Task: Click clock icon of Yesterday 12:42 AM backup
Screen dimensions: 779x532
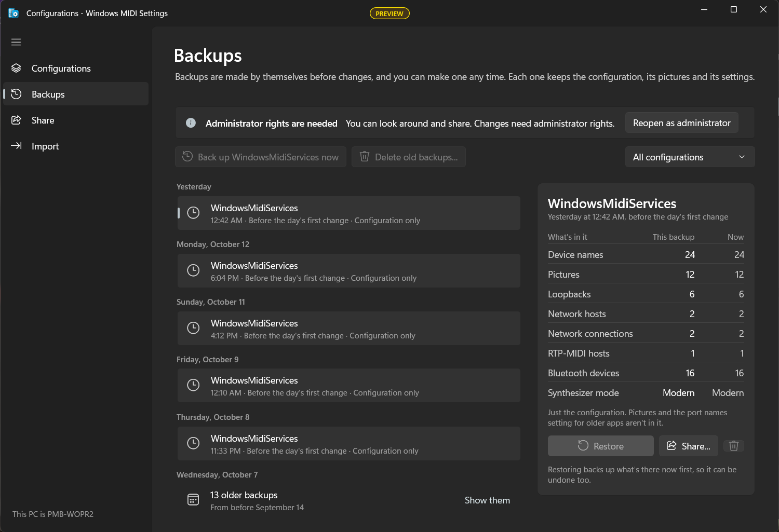Action: (x=193, y=213)
